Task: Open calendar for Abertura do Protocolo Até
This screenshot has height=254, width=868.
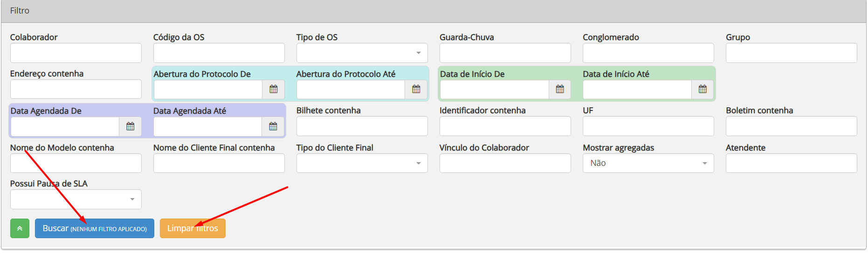Action: coord(416,89)
